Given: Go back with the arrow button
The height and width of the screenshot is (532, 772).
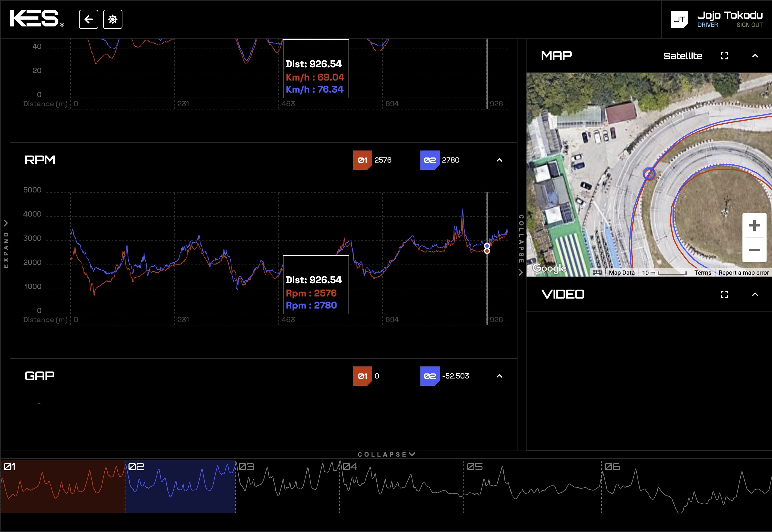Looking at the screenshot, I should point(89,19).
